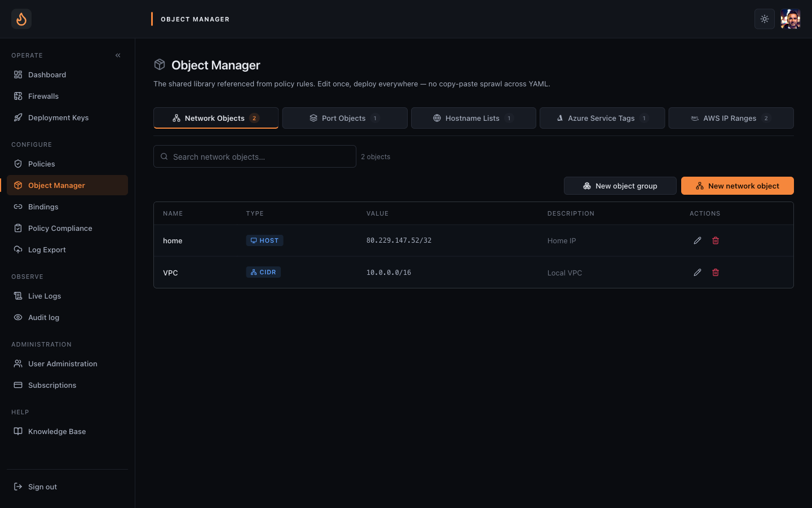Click the Log Export cloud icon
Screen dimensions: 812x508
(x=18, y=249)
